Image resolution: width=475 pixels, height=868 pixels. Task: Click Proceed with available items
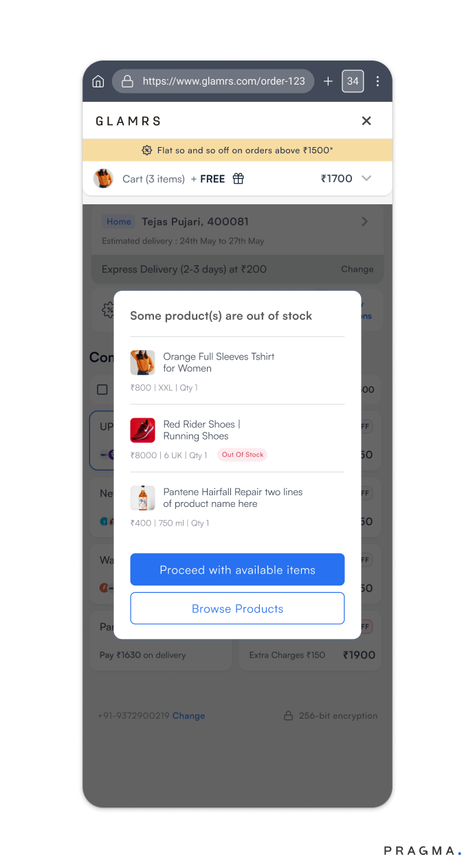point(237,569)
